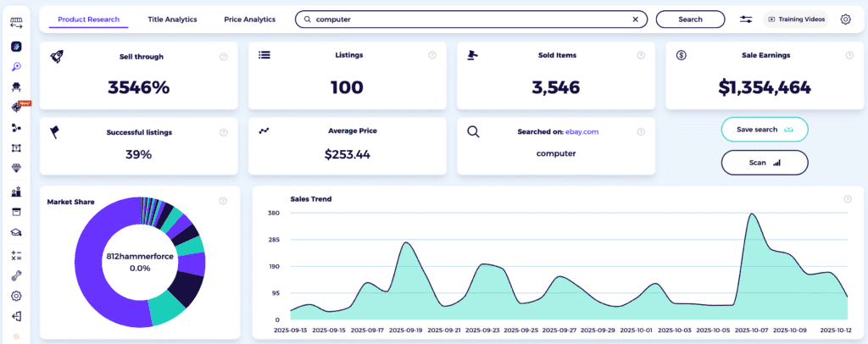Click the logout icon in the sidebar
This screenshot has height=344, width=868.
tap(16, 316)
